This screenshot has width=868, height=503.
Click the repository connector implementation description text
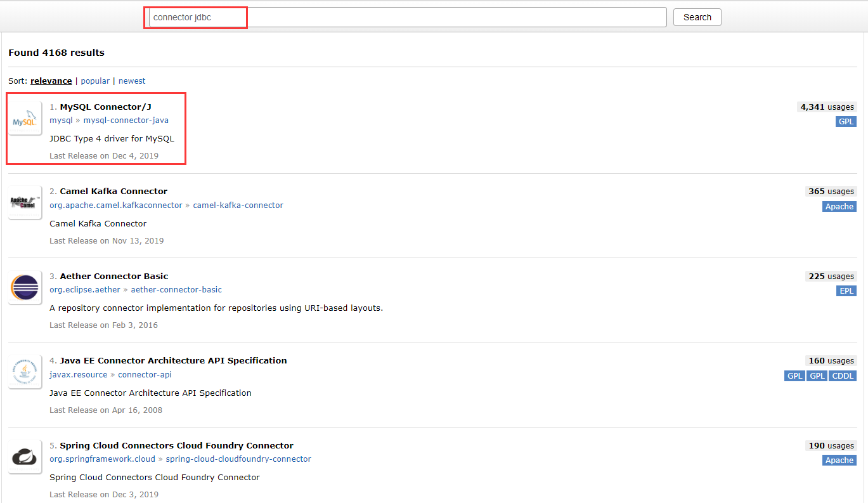216,308
